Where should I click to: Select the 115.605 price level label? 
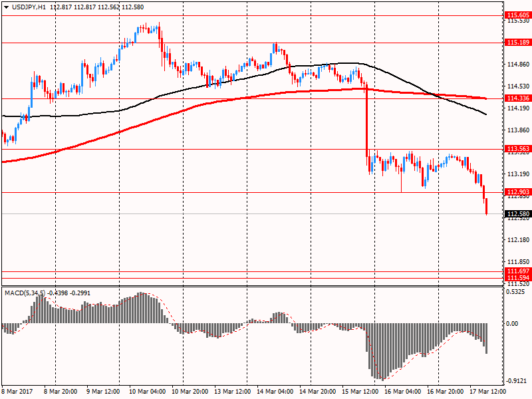[517, 15]
